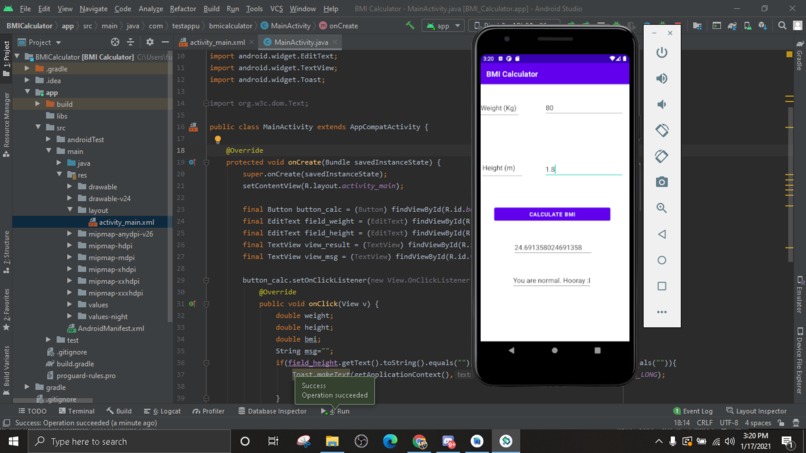Expand the androidTest folder
Screen dimensions: 806x453
point(48,139)
